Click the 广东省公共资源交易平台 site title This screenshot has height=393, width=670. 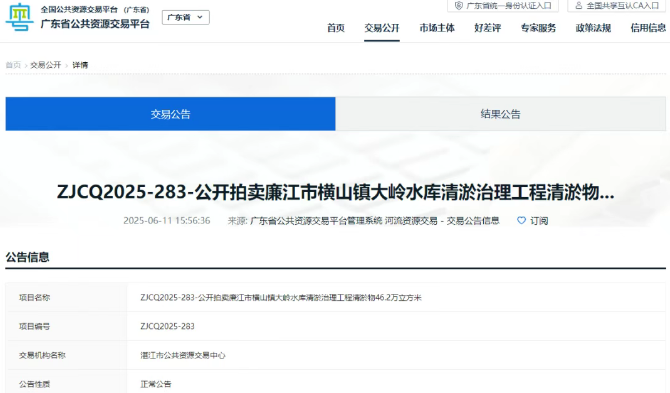pyautogui.click(x=95, y=24)
